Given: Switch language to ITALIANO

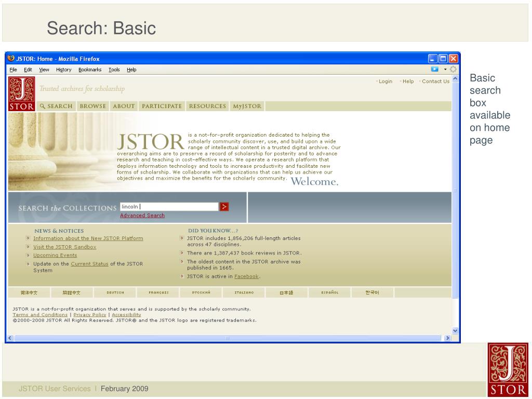Looking at the screenshot, I should pyautogui.click(x=244, y=292).
